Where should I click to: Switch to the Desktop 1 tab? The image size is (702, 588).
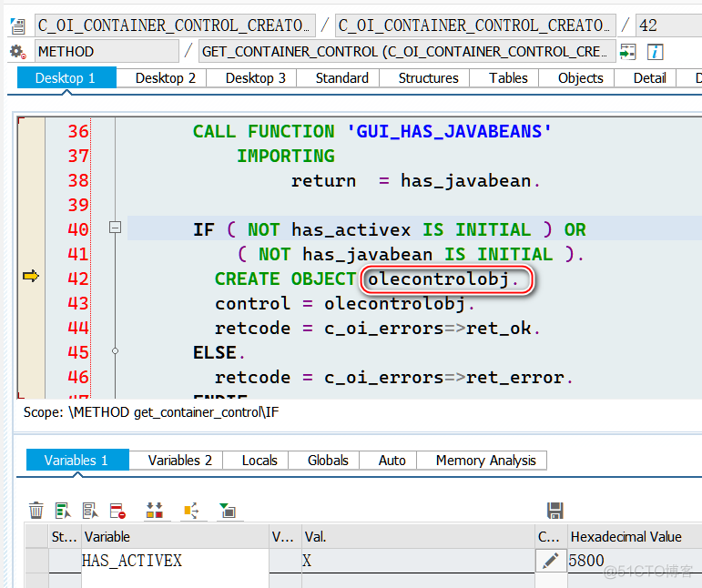(x=66, y=78)
